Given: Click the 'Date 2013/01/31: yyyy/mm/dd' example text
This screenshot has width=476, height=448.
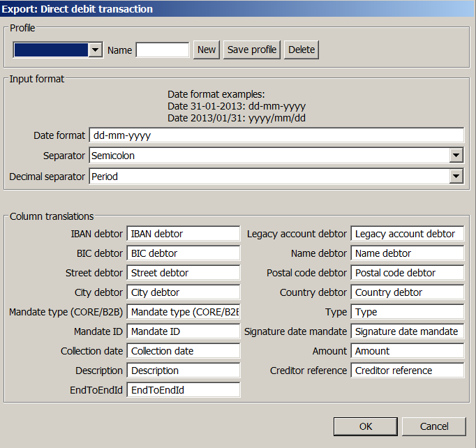Looking at the screenshot, I should pyautogui.click(x=237, y=118).
